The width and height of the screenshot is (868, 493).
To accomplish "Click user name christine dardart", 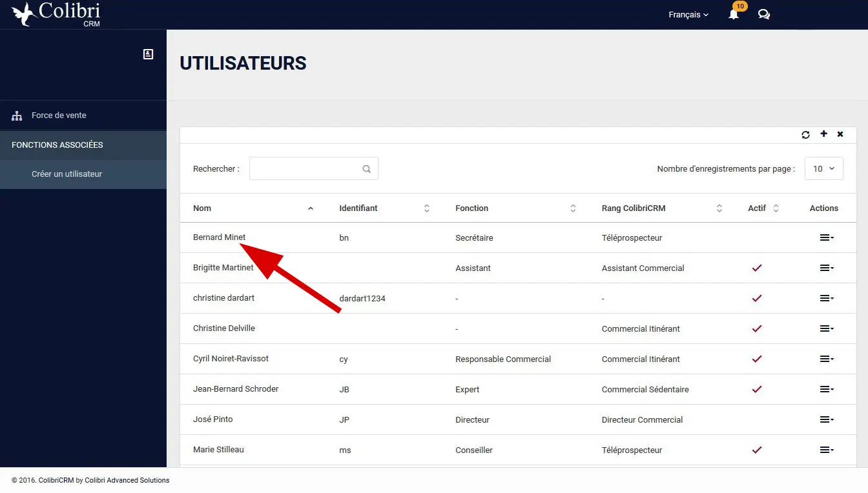I will click(223, 298).
